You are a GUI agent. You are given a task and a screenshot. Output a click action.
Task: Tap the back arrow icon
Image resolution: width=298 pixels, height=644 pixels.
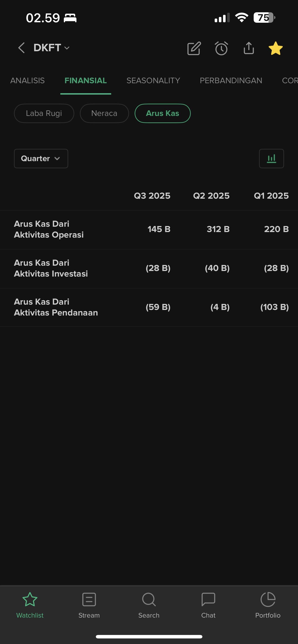click(x=22, y=48)
